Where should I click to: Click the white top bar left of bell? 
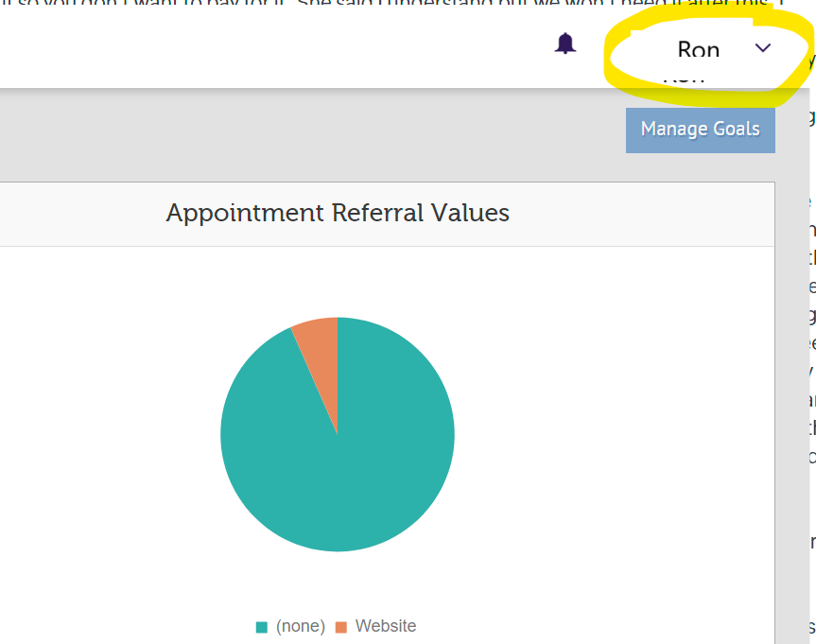tap(284, 47)
